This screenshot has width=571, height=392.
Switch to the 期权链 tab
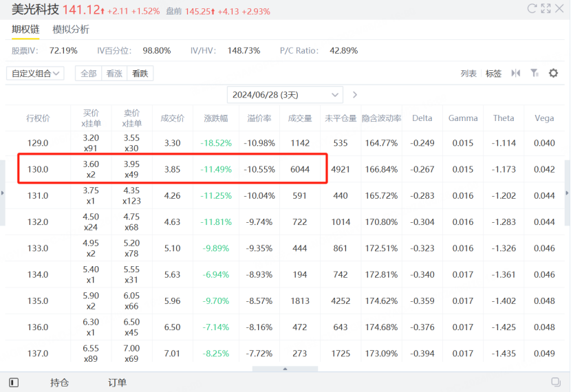coord(25,29)
